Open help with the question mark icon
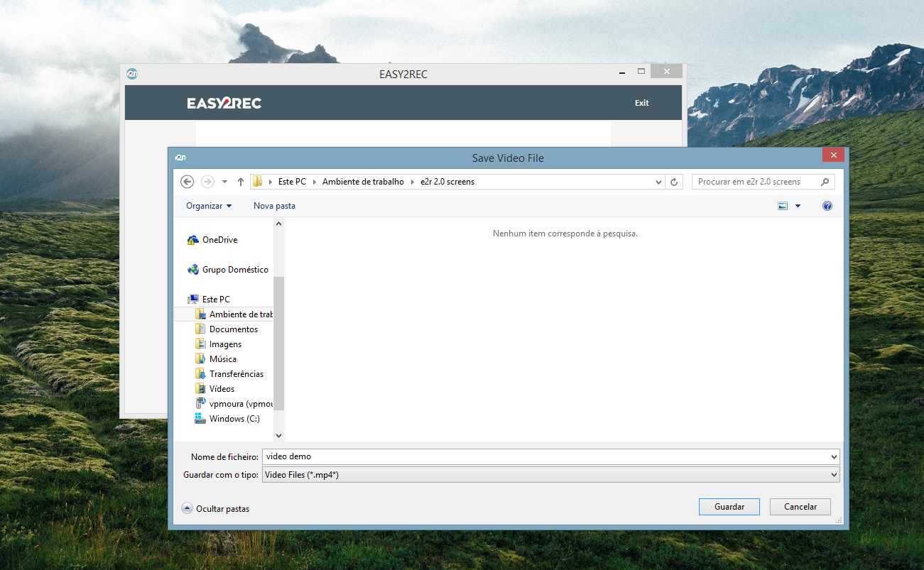 [827, 206]
